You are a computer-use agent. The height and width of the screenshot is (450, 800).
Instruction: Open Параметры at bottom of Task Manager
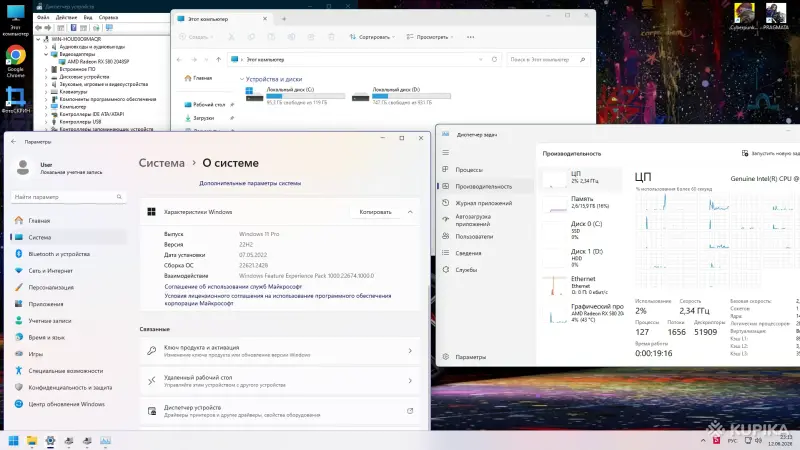(470, 357)
